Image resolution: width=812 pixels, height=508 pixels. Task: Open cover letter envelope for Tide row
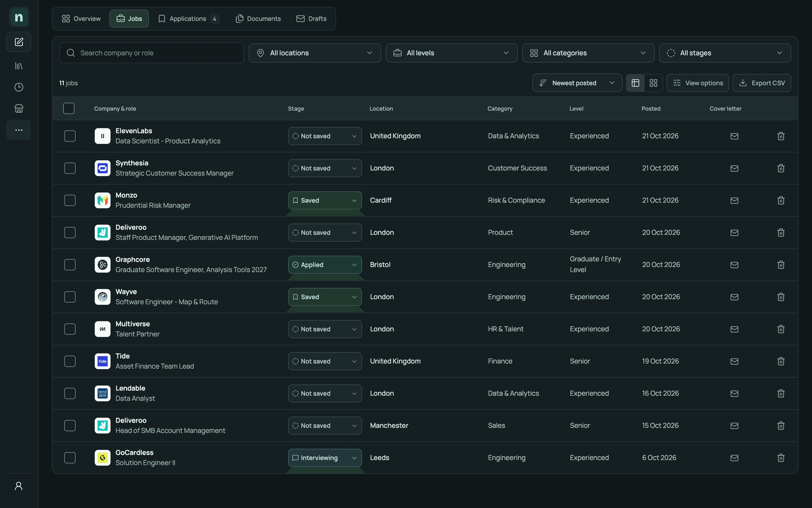pyautogui.click(x=734, y=362)
